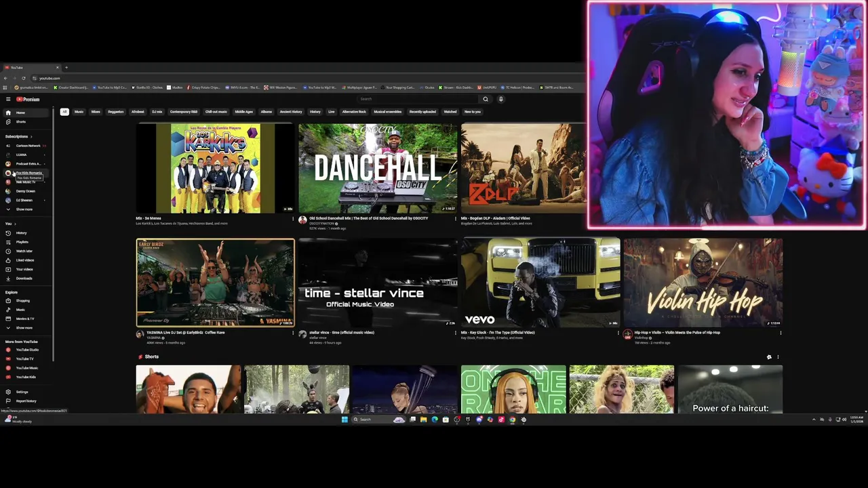Open weather widget showing Mostly cloudy

18,420
